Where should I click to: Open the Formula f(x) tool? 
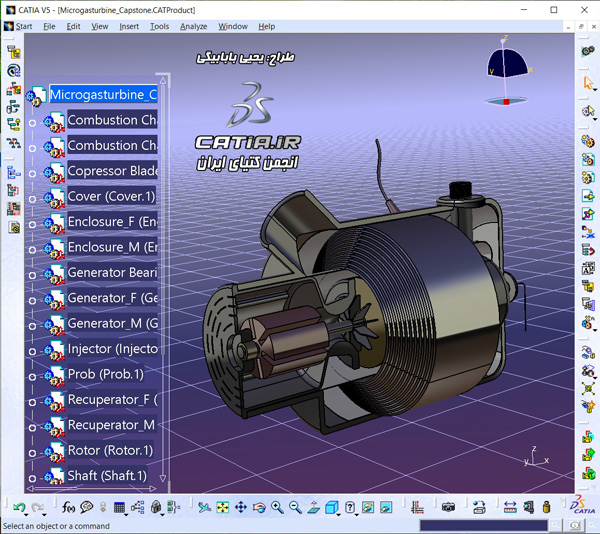pos(68,507)
